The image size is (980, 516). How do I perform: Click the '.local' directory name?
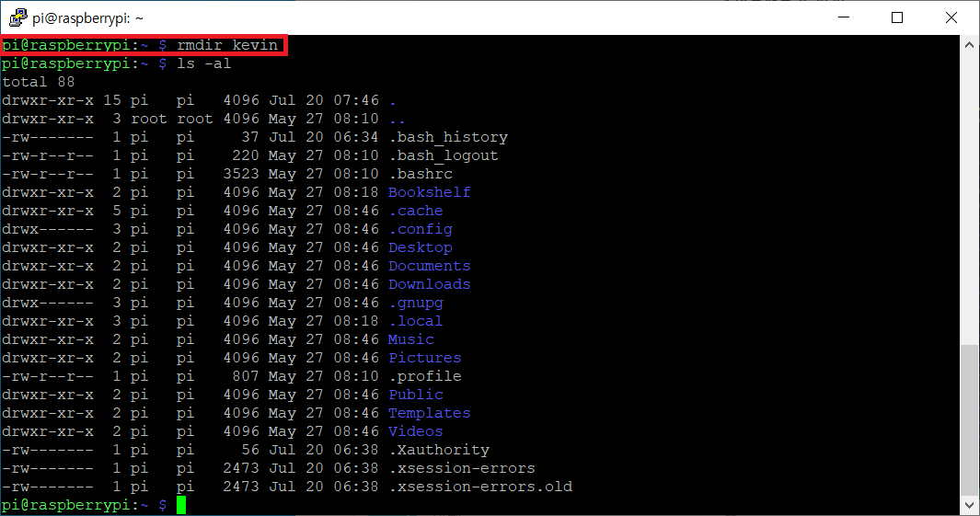pos(416,321)
